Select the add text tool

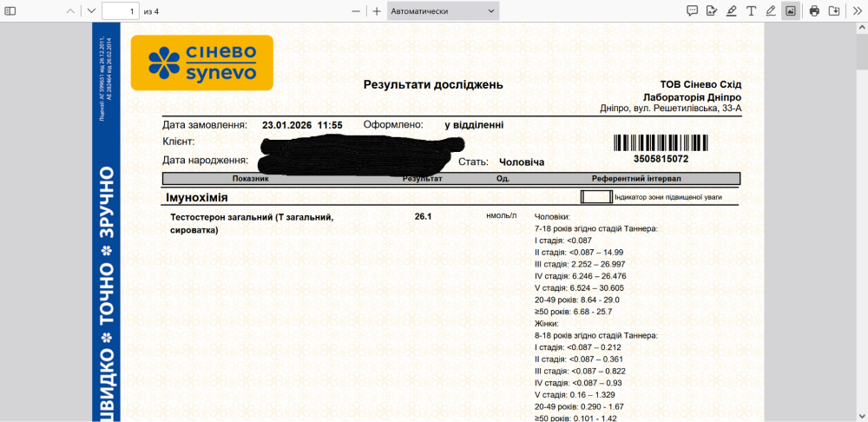[x=751, y=11]
